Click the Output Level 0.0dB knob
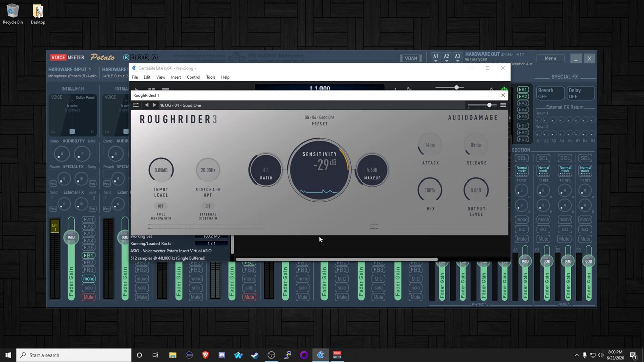 (x=476, y=190)
